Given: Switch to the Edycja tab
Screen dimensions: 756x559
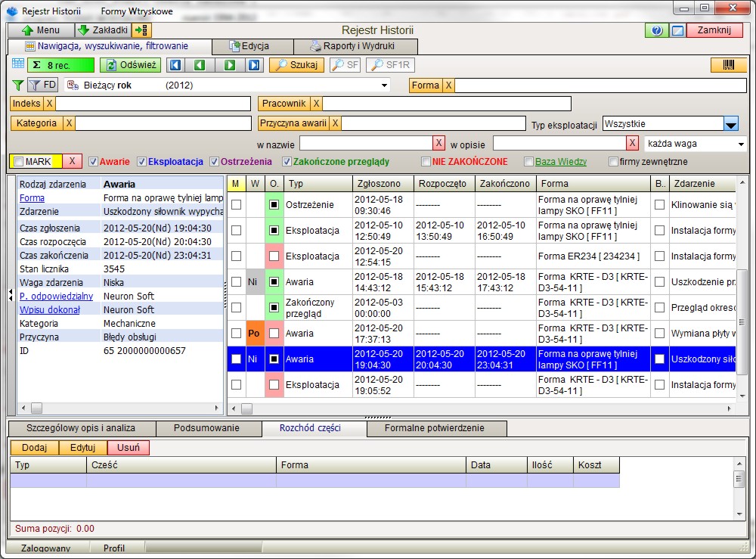Looking at the screenshot, I should pos(253,46).
